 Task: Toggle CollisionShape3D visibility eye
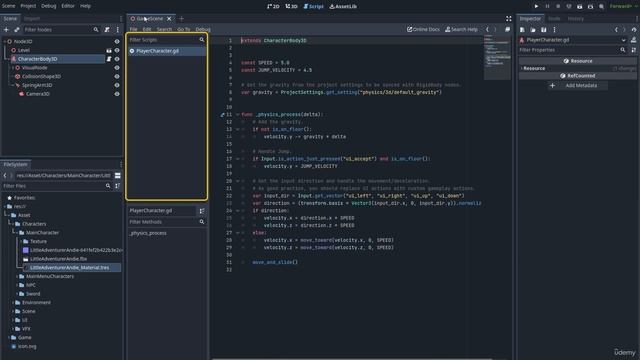[117, 76]
